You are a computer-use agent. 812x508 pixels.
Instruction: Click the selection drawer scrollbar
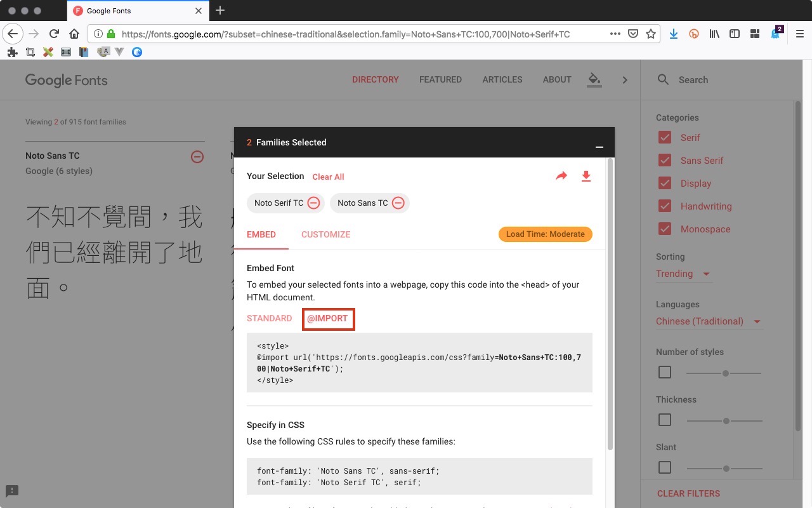(x=610, y=305)
